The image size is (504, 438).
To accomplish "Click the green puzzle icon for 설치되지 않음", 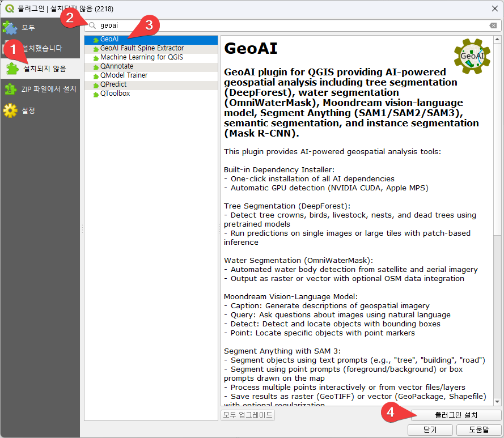I will point(12,69).
